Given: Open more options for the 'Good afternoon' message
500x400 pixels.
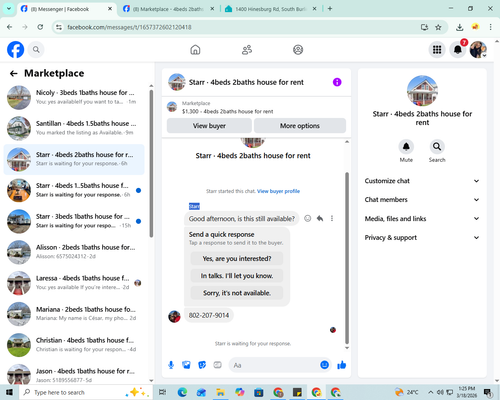Looking at the screenshot, I should (x=332, y=218).
